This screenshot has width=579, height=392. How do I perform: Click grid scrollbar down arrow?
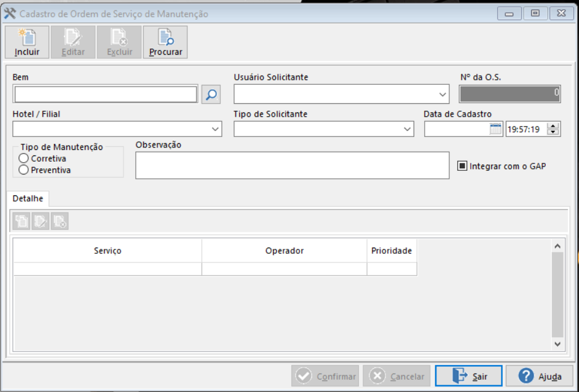coord(557,344)
